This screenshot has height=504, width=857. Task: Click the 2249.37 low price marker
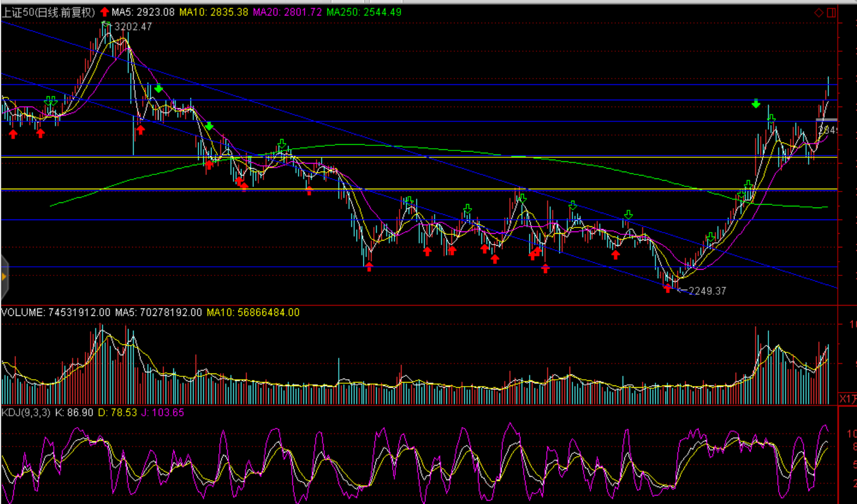pos(707,291)
